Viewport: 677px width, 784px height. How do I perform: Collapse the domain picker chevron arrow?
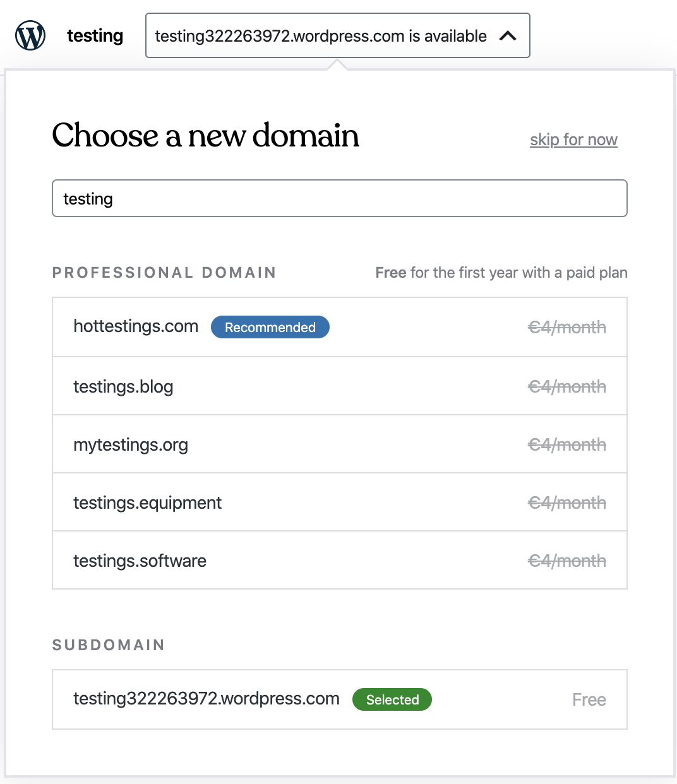click(x=508, y=36)
